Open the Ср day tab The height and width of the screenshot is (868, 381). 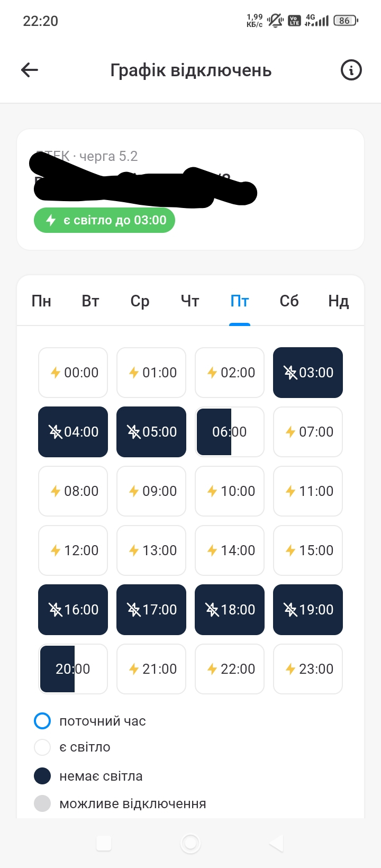[x=140, y=301]
